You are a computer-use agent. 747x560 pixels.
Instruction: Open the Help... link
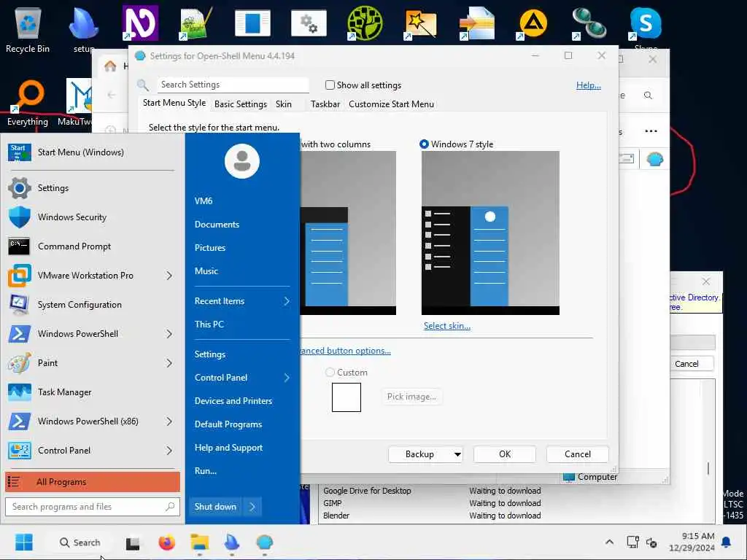[589, 85]
